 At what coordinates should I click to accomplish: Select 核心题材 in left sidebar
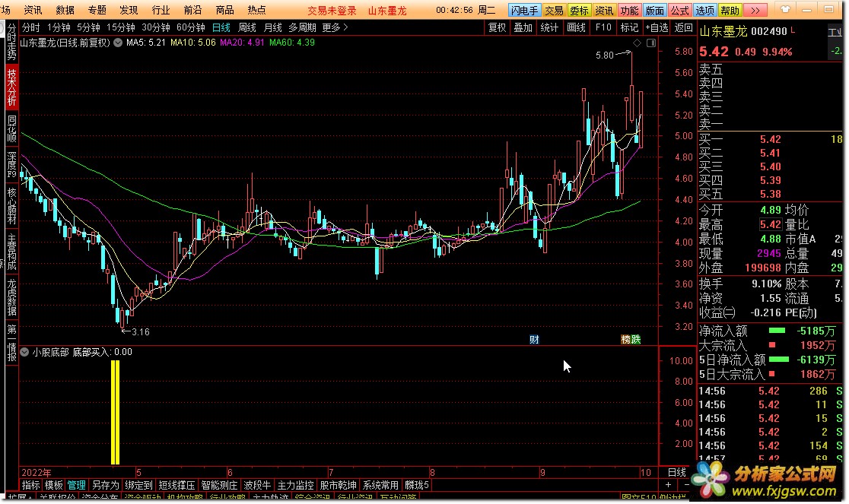11,206
